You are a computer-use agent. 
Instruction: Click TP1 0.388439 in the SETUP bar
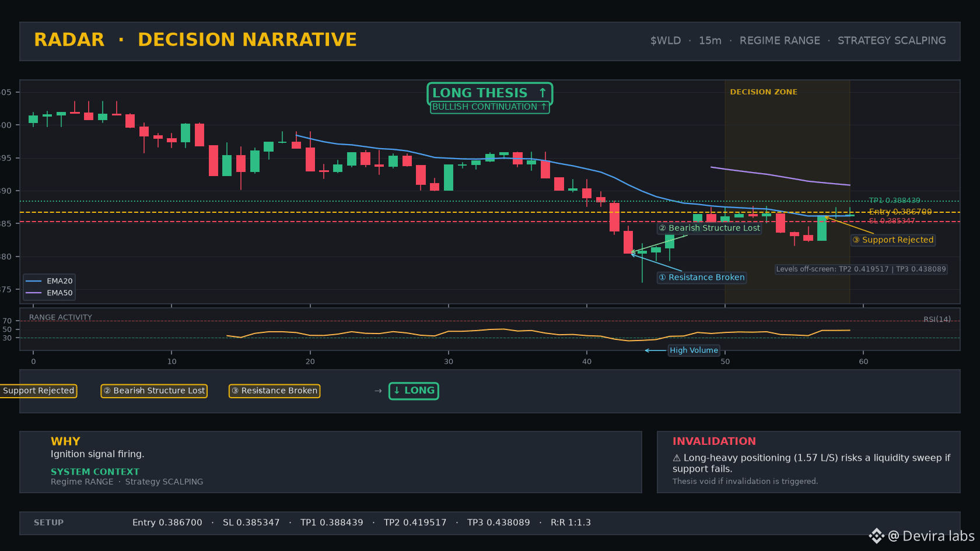[332, 522]
